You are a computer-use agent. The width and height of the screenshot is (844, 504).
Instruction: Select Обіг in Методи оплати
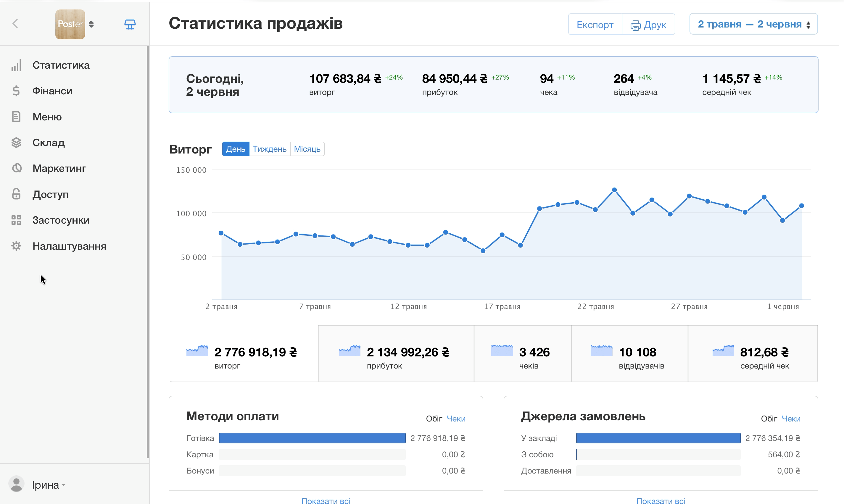click(434, 419)
